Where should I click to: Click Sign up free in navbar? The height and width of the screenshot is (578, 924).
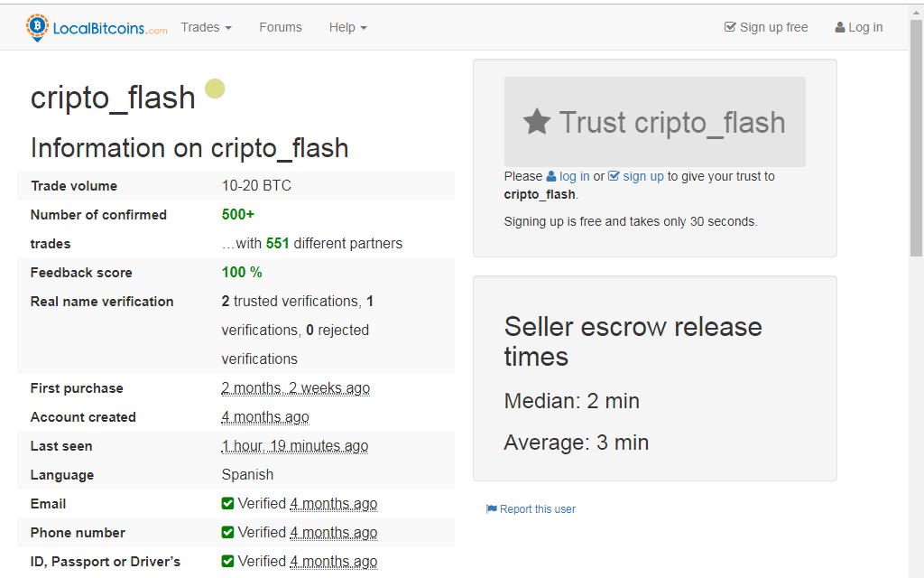point(766,27)
